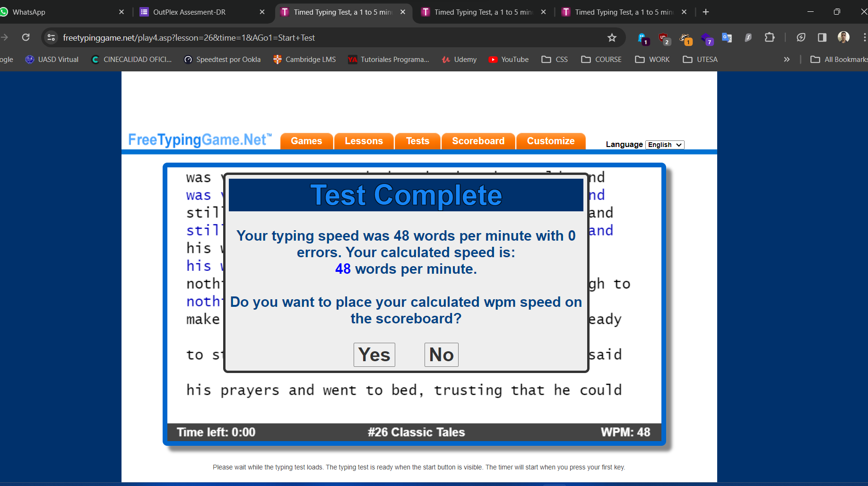This screenshot has height=486, width=868.
Task: Close the OutPlex Assesment-DR tab
Action: click(x=262, y=12)
